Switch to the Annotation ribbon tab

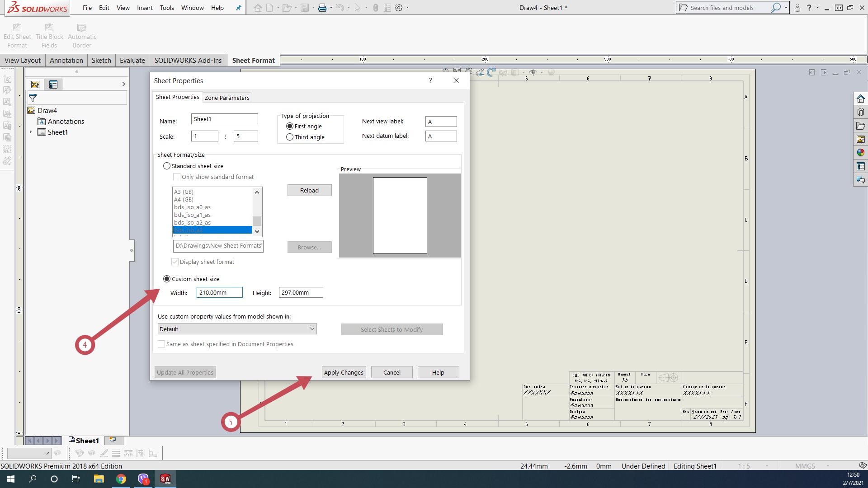pos(66,61)
